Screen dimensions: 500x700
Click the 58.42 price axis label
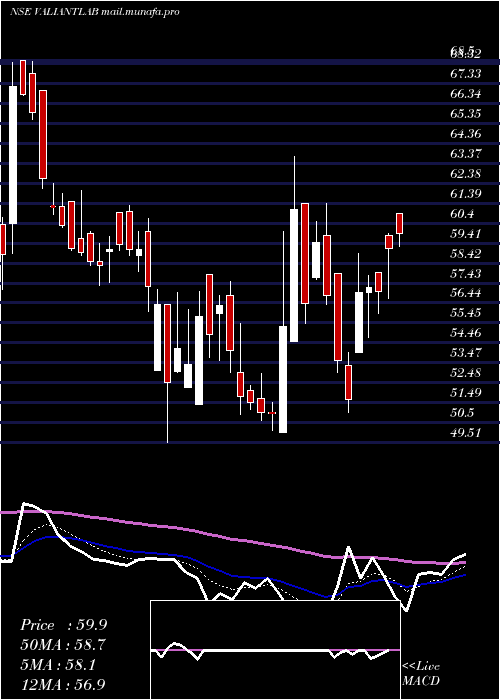click(466, 253)
